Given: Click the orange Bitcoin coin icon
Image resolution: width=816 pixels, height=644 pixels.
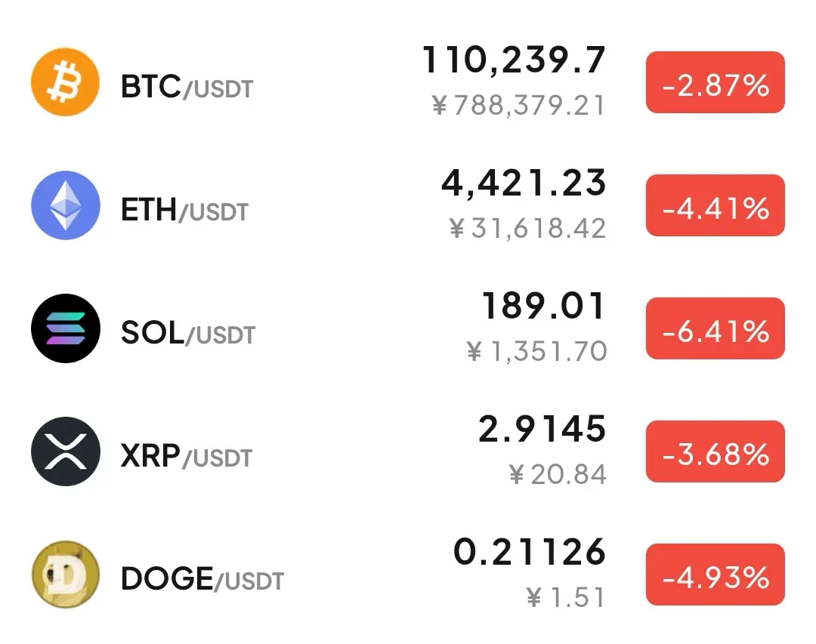Looking at the screenshot, I should click(66, 82).
